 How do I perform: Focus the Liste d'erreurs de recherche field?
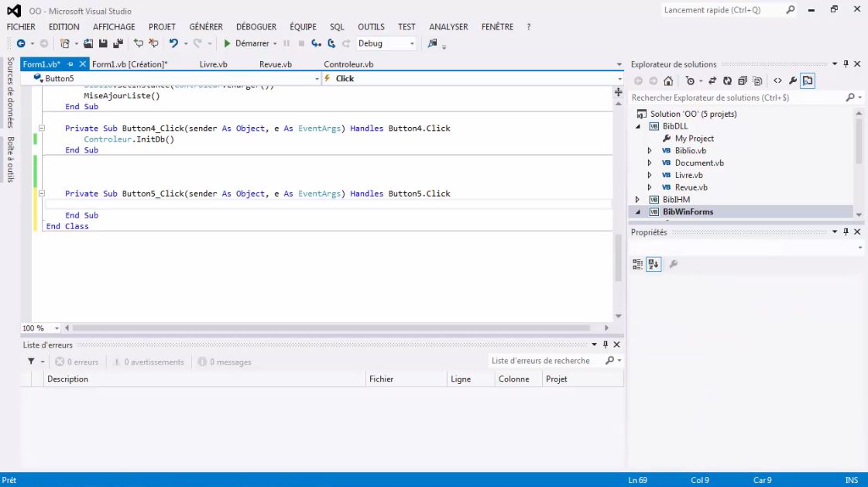pyautogui.click(x=546, y=361)
